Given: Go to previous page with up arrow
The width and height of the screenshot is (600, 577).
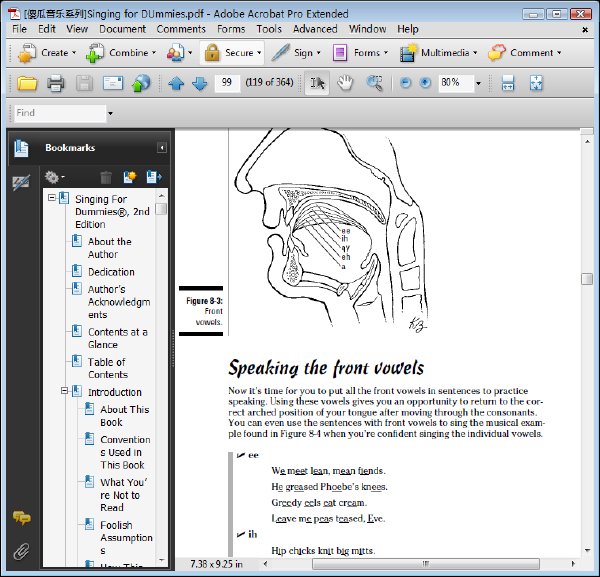Looking at the screenshot, I should (176, 83).
